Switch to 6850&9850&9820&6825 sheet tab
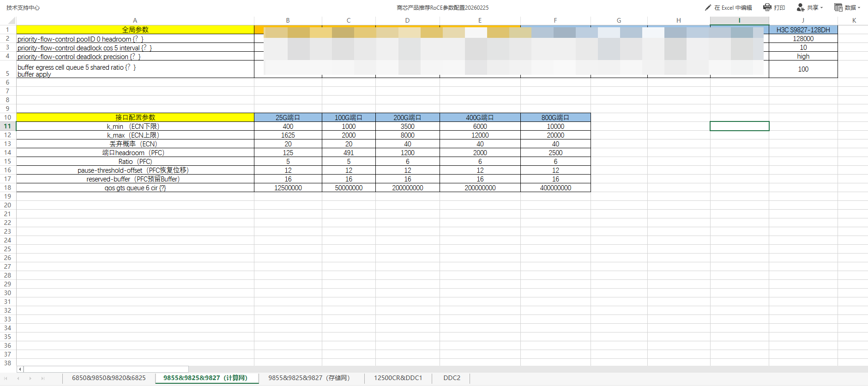Screen dimensions: 868x387 click(x=109, y=378)
